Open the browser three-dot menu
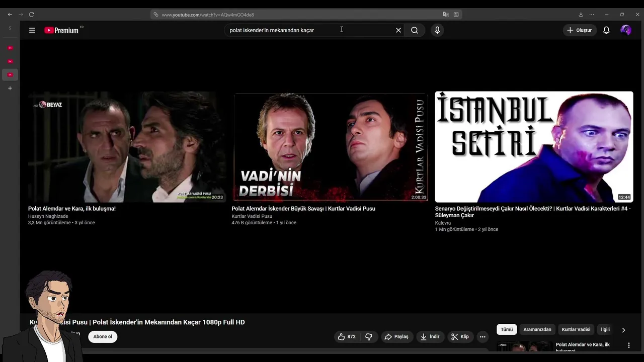 pyautogui.click(x=592, y=15)
